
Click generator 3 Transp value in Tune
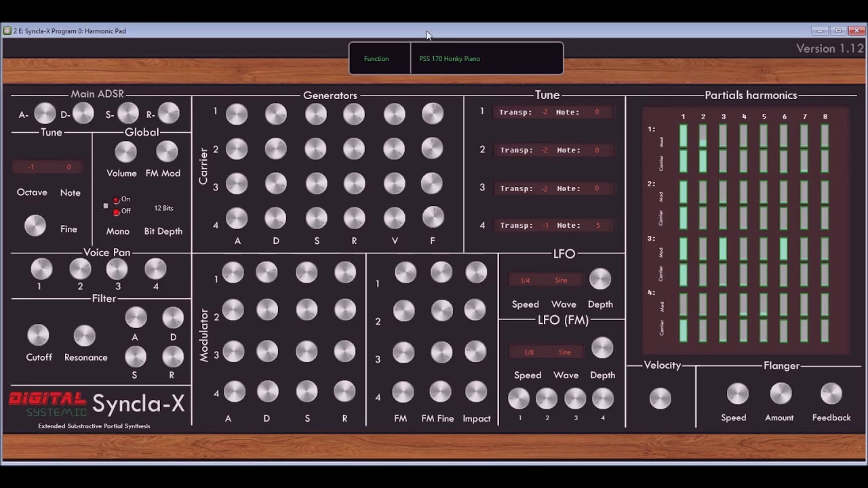(545, 189)
